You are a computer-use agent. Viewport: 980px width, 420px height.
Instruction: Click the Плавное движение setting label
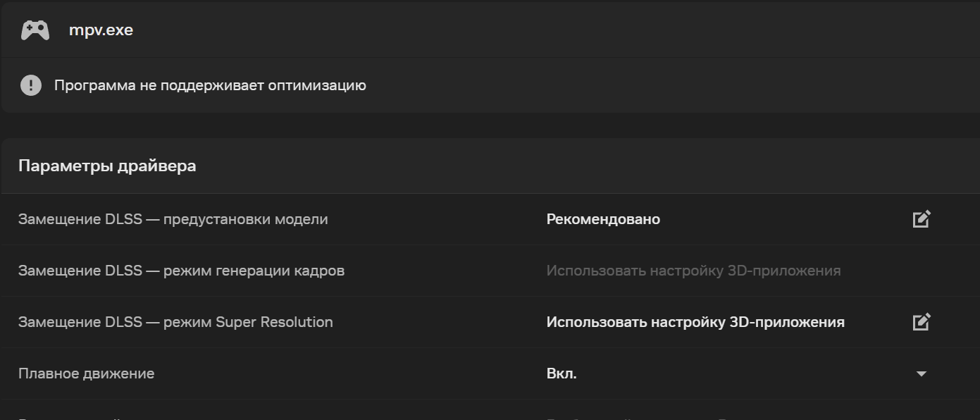pos(86,373)
